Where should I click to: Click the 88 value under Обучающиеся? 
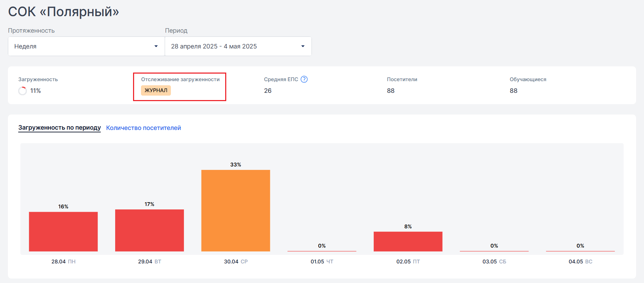513,91
